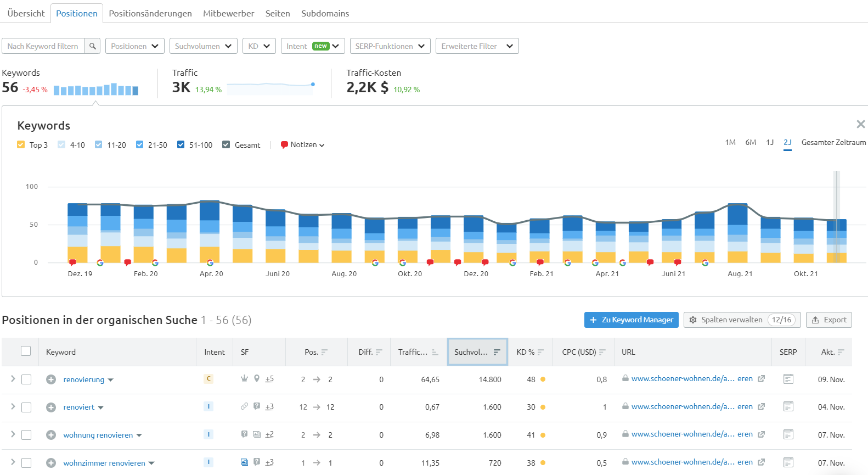
Task: Open the Intent filter dropdown
Action: pos(313,46)
